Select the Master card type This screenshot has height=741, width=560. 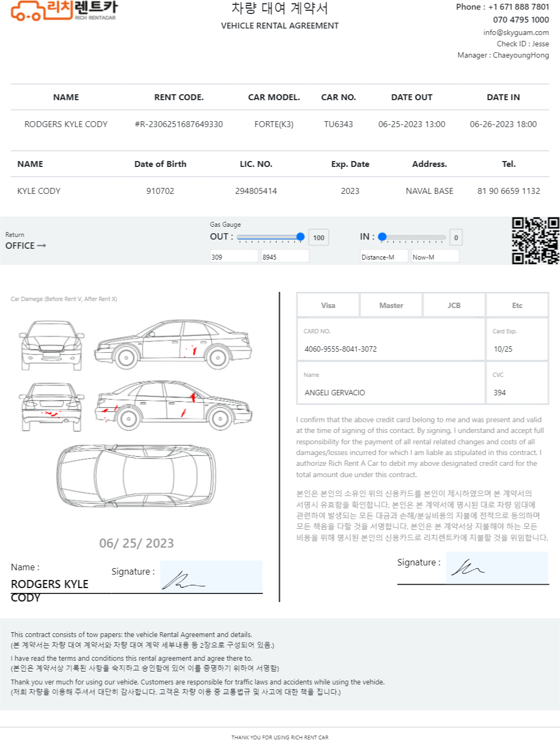coord(391,305)
